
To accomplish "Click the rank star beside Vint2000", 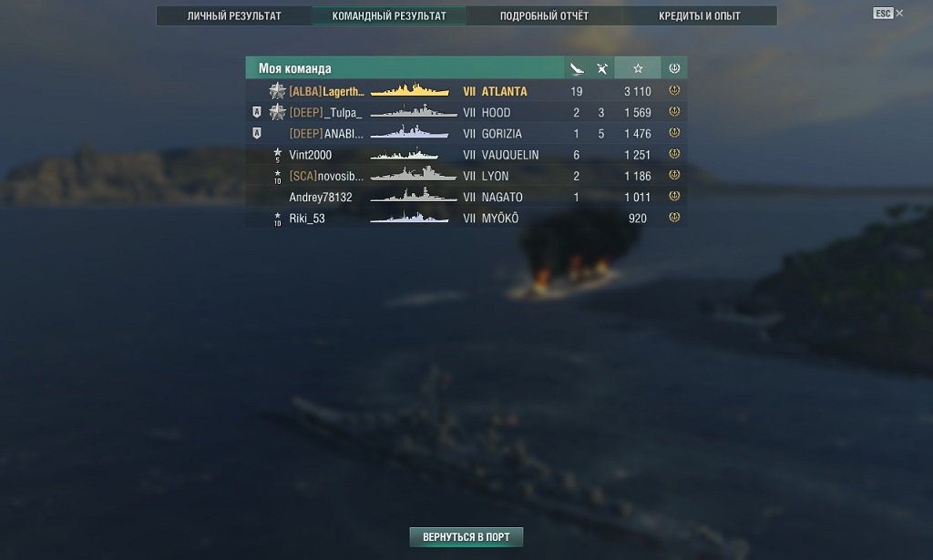I will pyautogui.click(x=277, y=155).
